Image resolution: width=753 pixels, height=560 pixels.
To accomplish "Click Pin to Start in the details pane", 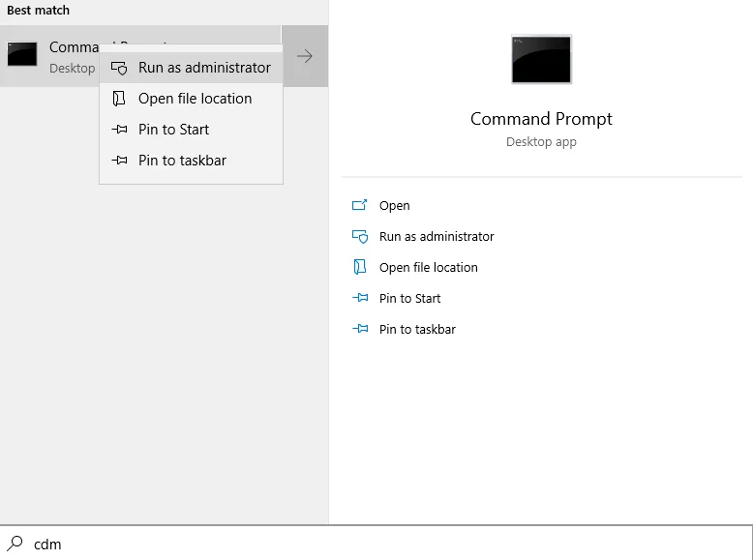I will tap(409, 299).
